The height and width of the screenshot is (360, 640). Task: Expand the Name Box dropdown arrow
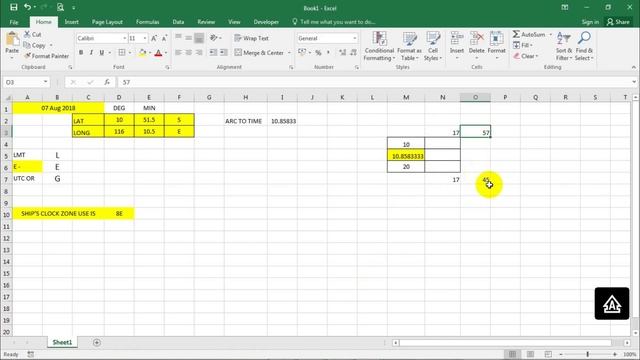click(x=45, y=82)
